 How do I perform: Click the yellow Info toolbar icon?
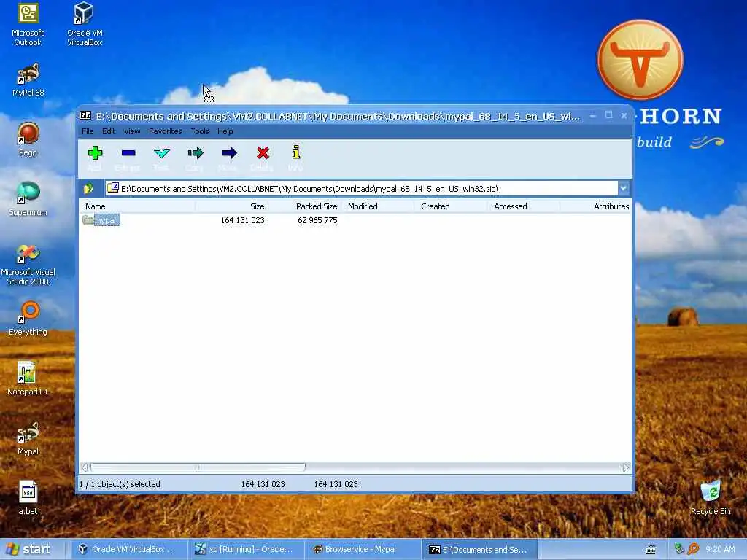point(296,152)
